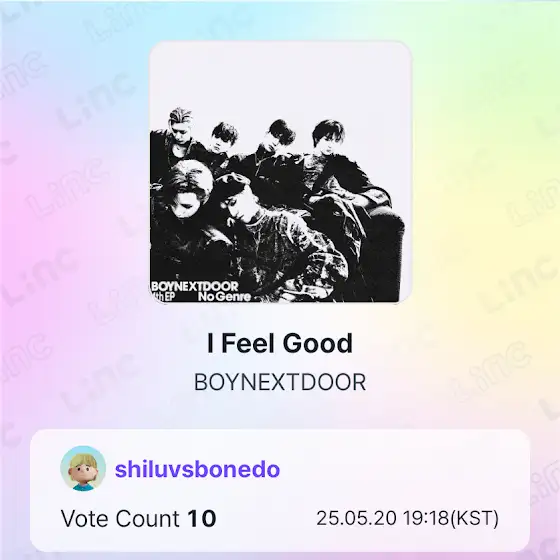The image size is (560, 560).
Task: Click the No Genre text on the cover
Action: click(225, 297)
